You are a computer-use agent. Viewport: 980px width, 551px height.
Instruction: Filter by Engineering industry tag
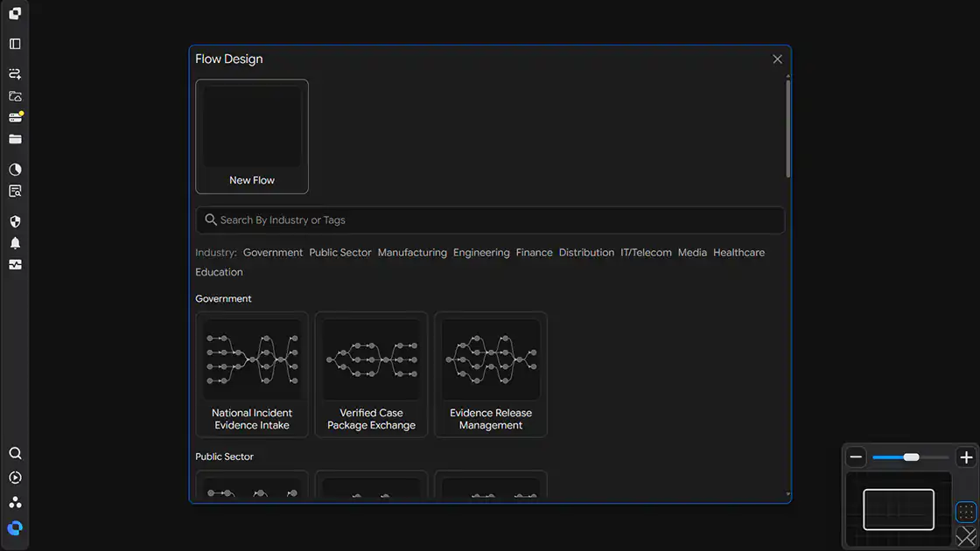coord(481,253)
